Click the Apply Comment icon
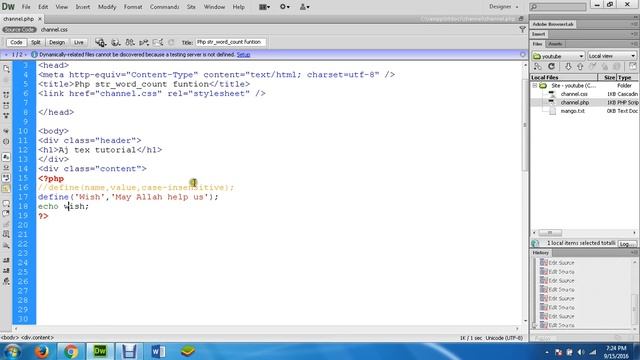The width and height of the screenshot is (640, 360). 6,203
